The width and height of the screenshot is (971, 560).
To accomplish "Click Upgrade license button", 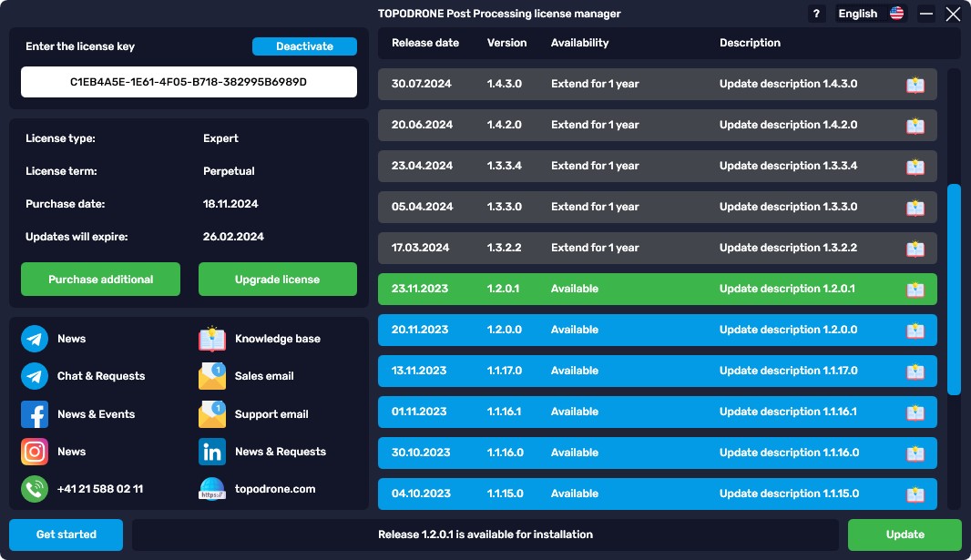I will coord(278,279).
